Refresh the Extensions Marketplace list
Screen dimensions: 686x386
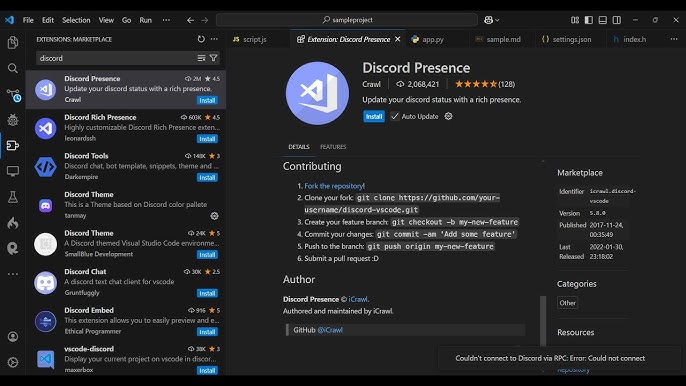coord(201,39)
